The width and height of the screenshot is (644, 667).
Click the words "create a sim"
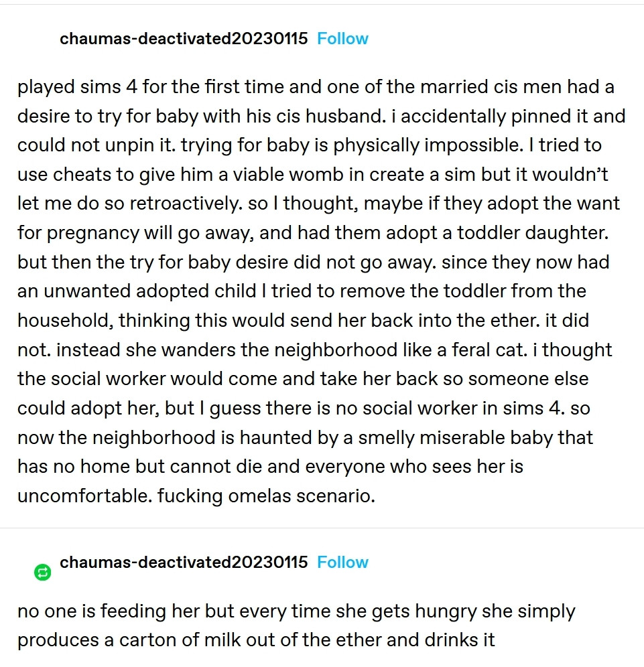(x=364, y=174)
